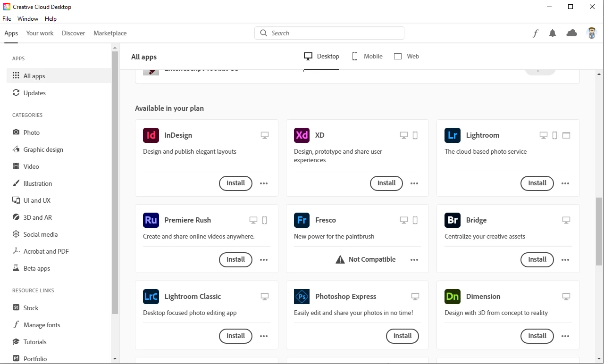Image resolution: width=604 pixels, height=364 pixels.
Task: Open Tutorials resource link
Action: click(59, 342)
